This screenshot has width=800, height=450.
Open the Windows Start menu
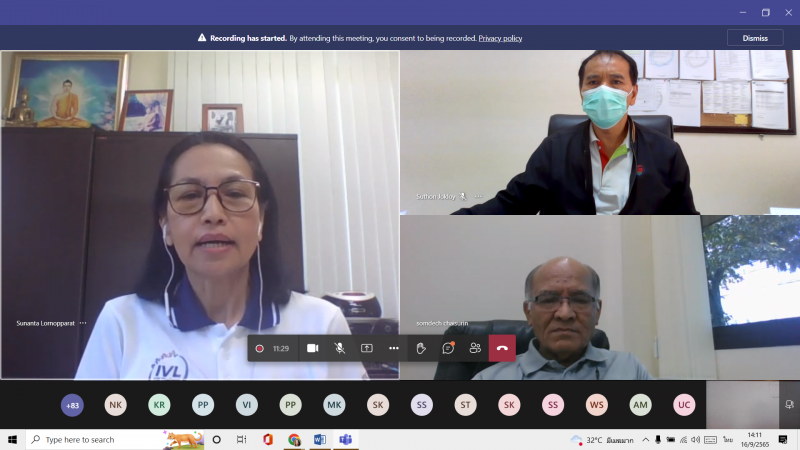(x=12, y=439)
